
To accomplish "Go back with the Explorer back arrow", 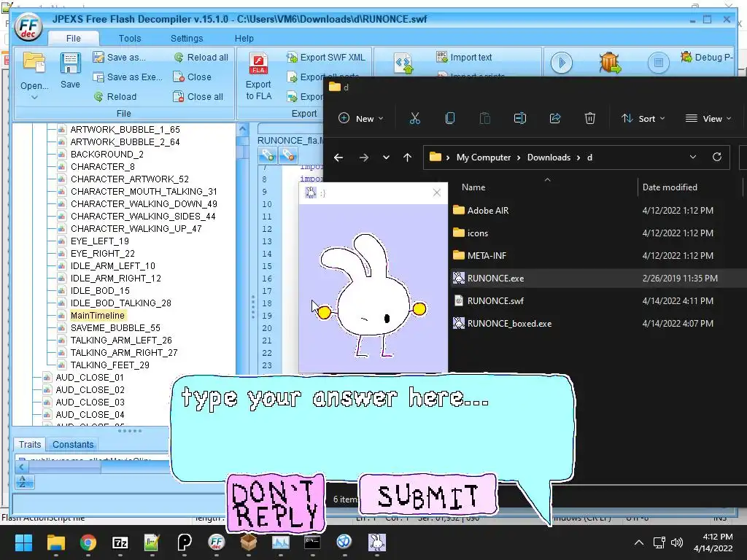I will point(338,157).
